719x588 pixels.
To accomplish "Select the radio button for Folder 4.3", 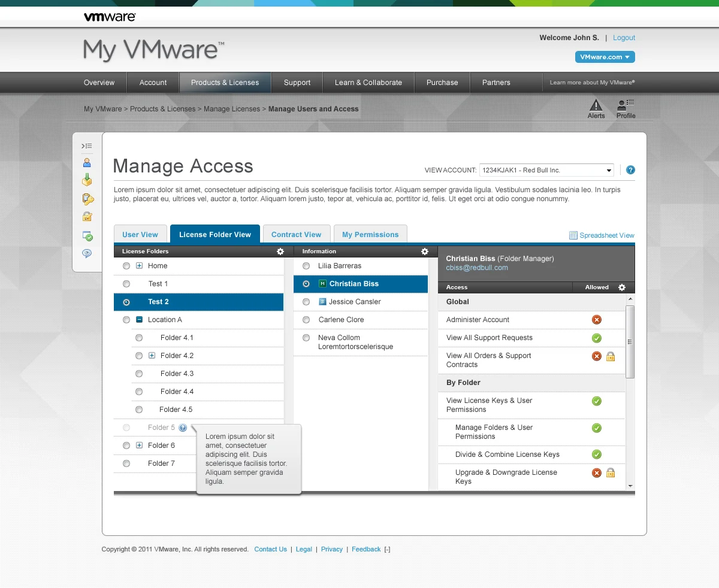I will pyautogui.click(x=139, y=374).
